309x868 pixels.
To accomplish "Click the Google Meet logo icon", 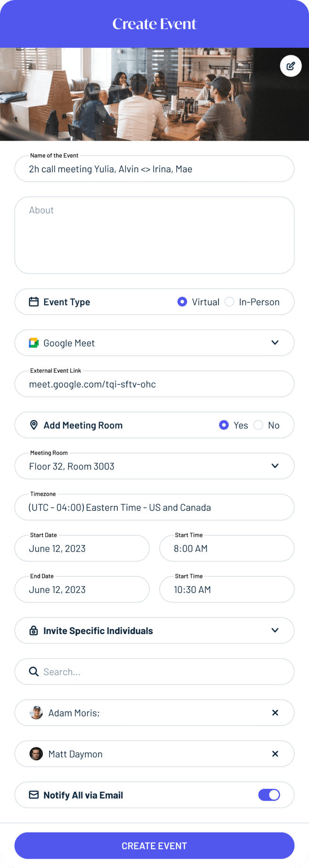I will point(34,343).
